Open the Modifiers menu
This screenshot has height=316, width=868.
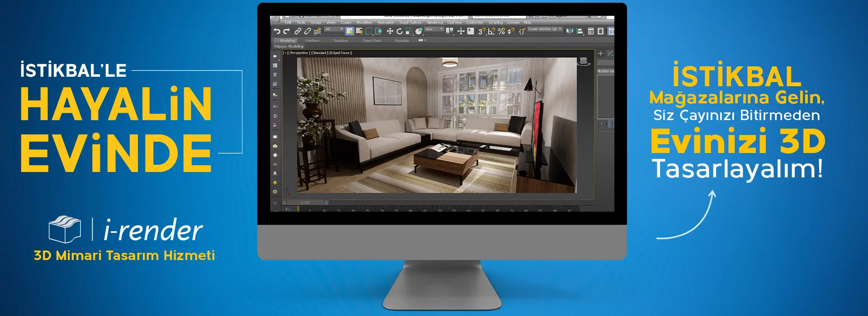tap(364, 23)
